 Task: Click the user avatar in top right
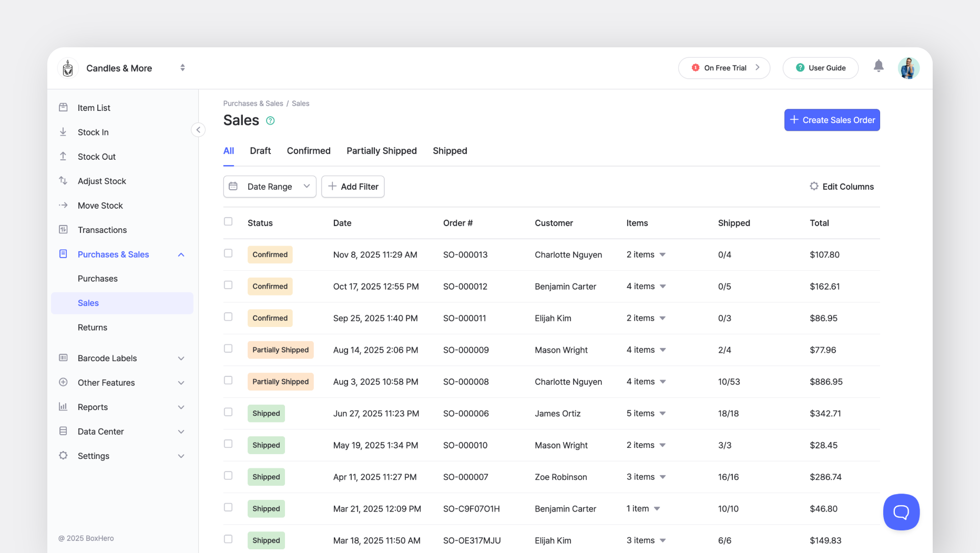coord(908,68)
